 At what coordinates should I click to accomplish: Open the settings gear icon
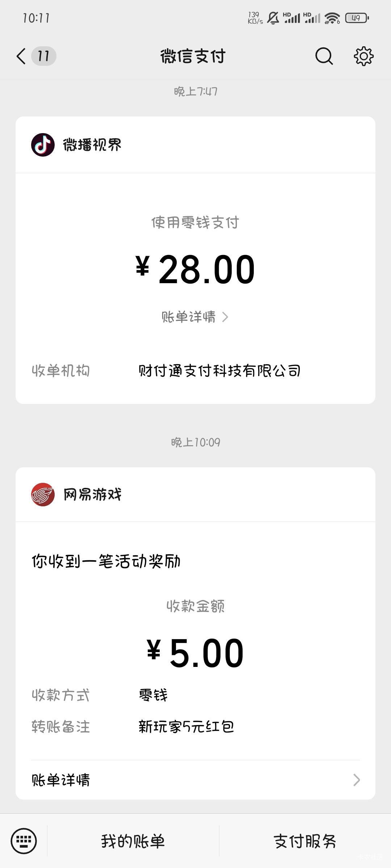point(363,56)
